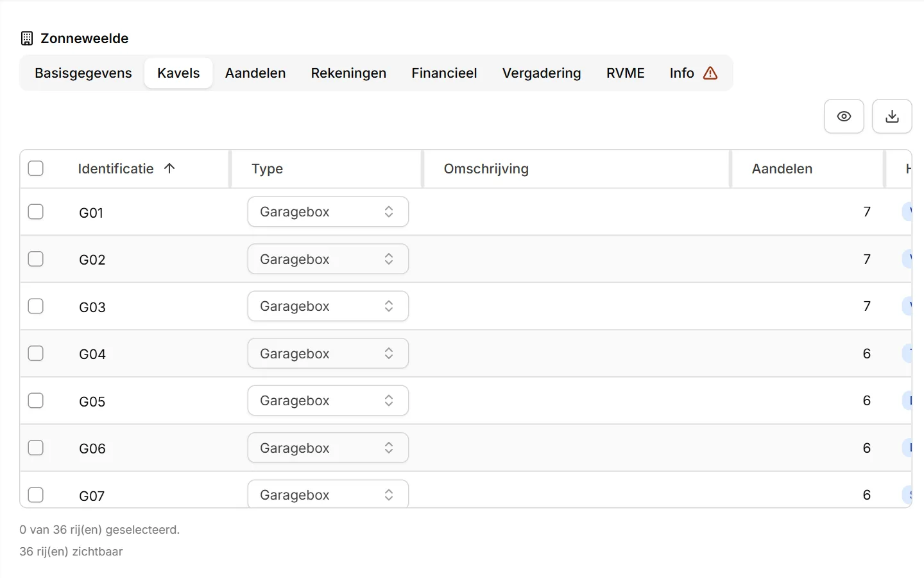Viewport: 924px width, 578px height.
Task: Select the Kavels tab
Action: coord(178,73)
